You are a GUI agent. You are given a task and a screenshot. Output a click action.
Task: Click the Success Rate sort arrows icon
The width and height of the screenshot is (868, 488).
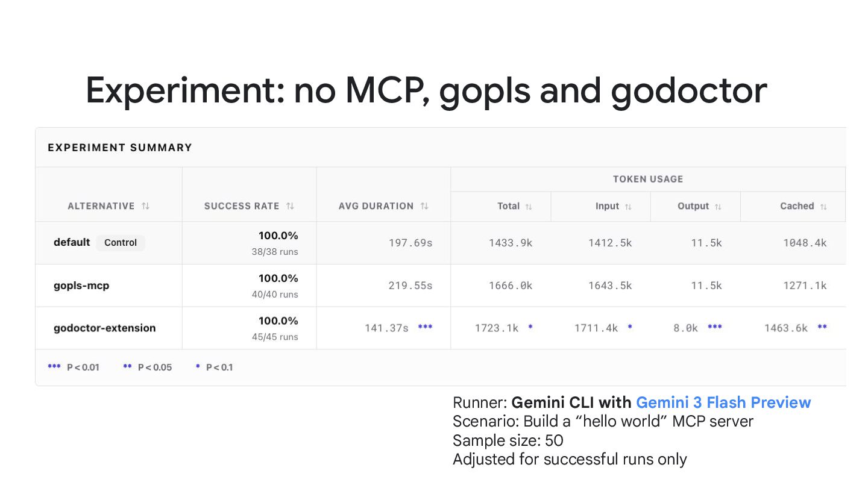pyautogui.click(x=290, y=206)
